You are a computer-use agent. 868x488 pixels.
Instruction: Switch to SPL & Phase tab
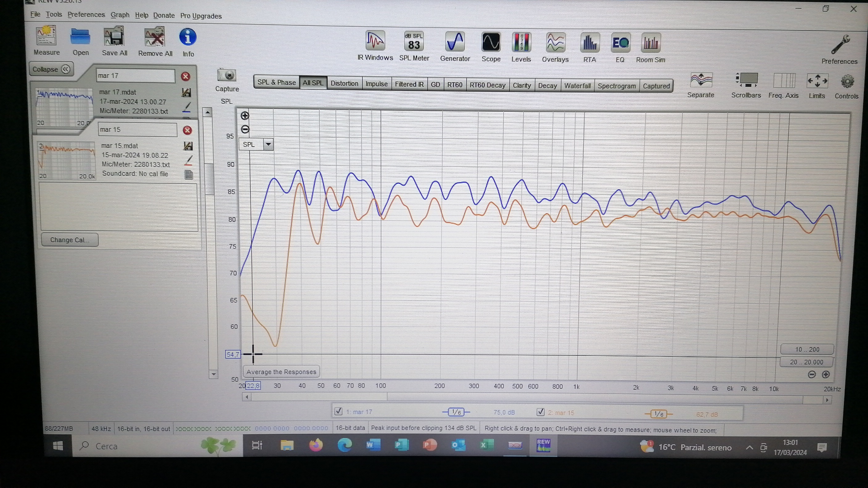(x=276, y=82)
